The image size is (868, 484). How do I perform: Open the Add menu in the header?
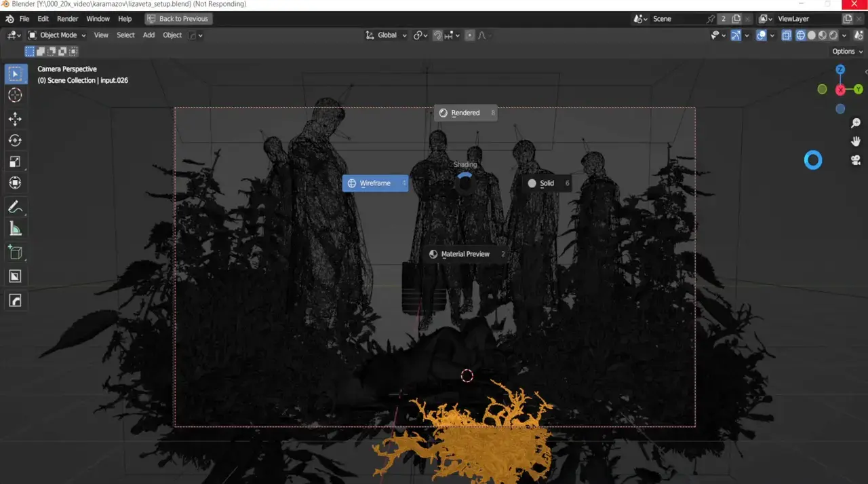click(149, 35)
